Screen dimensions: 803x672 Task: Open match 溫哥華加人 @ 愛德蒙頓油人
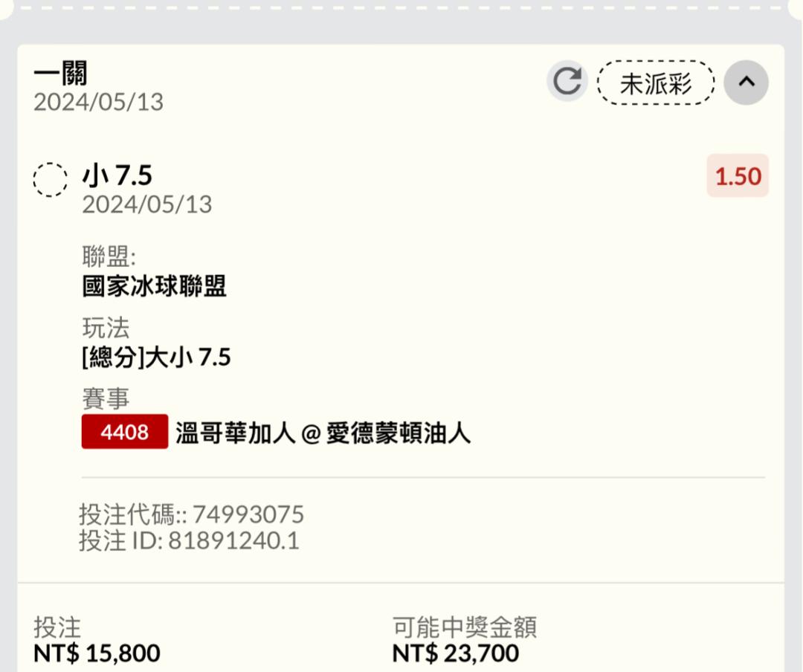pyautogui.click(x=323, y=433)
